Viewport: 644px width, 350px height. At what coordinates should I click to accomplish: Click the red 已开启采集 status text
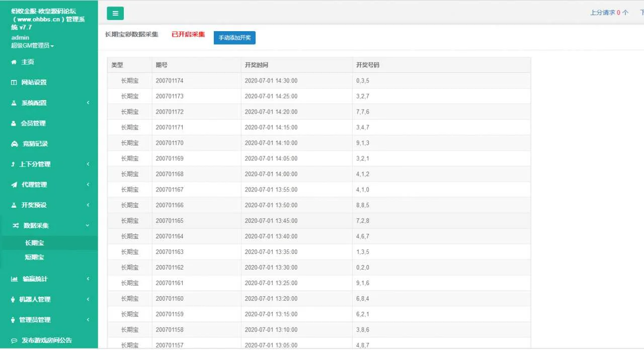188,35
